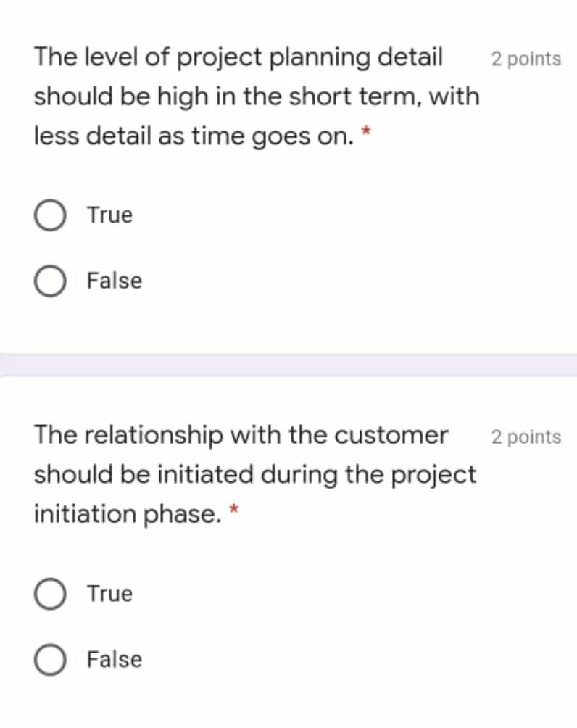Viewport: 577px width, 728px height.
Task: Click the False radio circle in the second question
Action: click(49, 659)
